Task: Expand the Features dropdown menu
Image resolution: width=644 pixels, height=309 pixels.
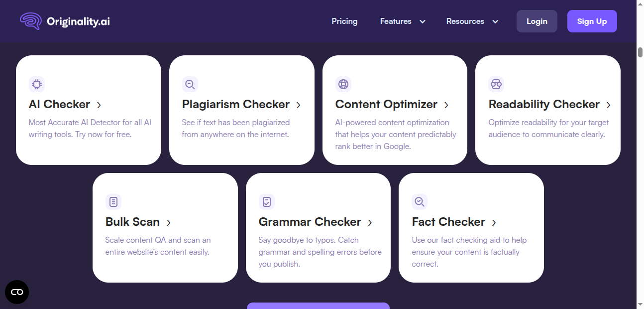Action: tap(402, 21)
